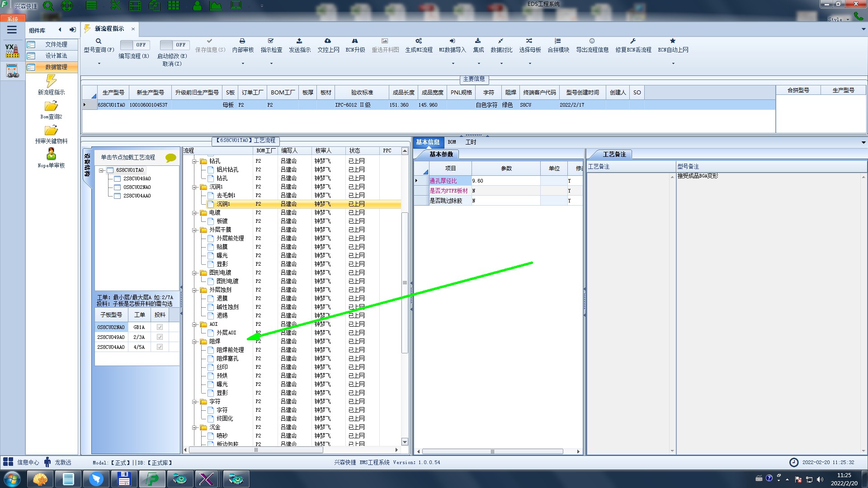Open the 新流程指示 lightning icon in sidebar
The height and width of the screenshot is (488, 868).
pos(51,81)
